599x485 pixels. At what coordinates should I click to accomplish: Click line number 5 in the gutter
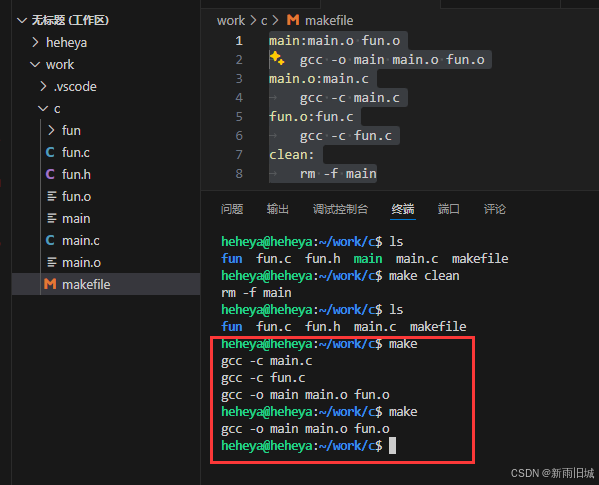coord(239,116)
